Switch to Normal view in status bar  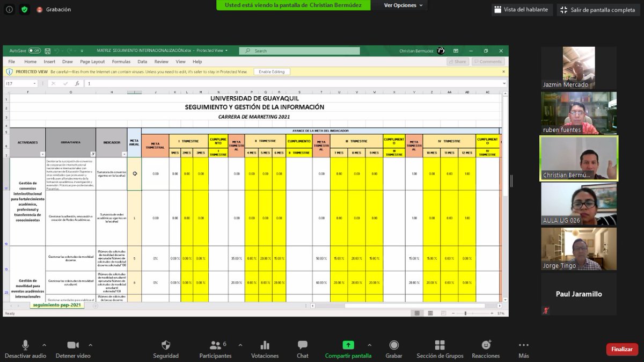pos(416,313)
